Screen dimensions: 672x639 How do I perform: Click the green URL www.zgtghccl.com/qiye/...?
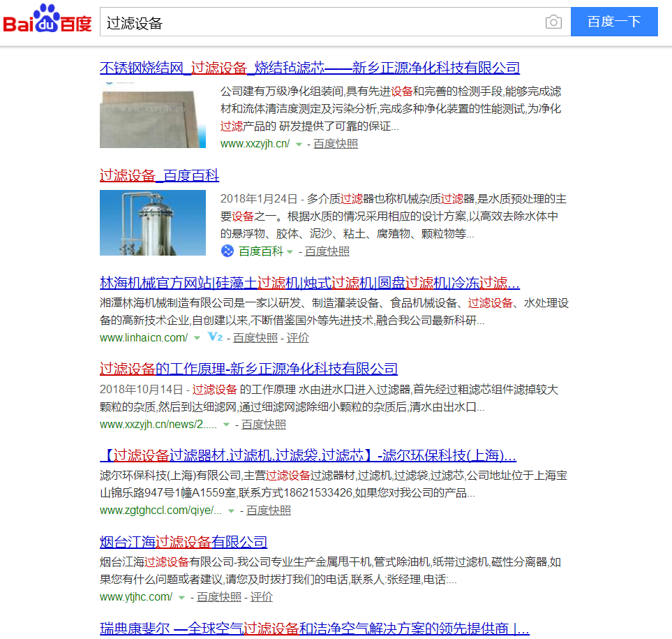click(x=160, y=511)
